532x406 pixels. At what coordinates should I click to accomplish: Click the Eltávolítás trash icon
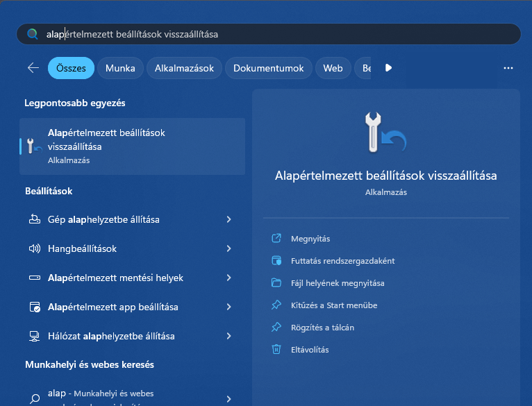276,350
